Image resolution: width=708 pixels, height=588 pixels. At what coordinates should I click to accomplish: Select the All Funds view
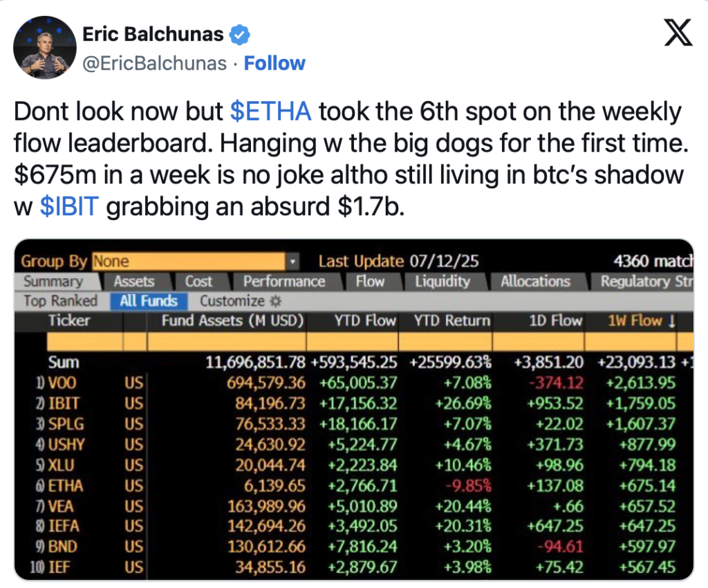(149, 301)
